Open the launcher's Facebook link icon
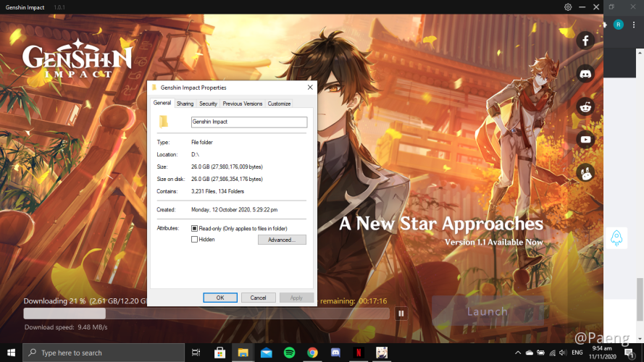Image resolution: width=644 pixels, height=362 pixels. 585,41
